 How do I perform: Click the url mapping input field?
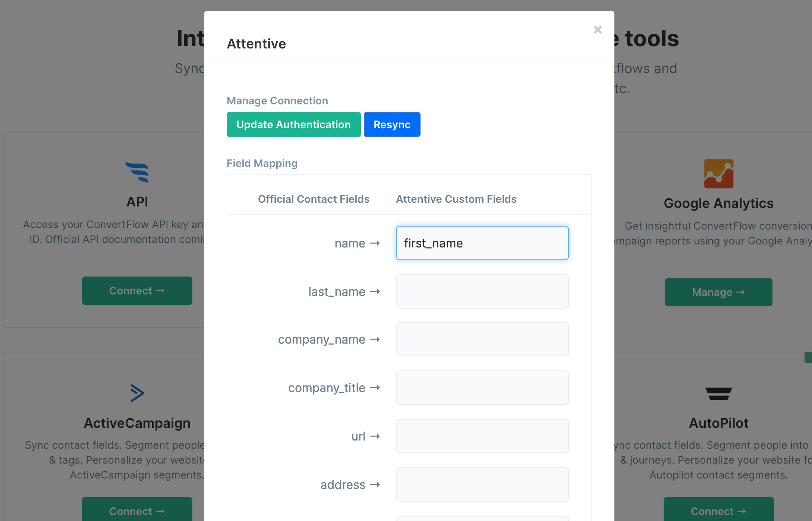(482, 436)
